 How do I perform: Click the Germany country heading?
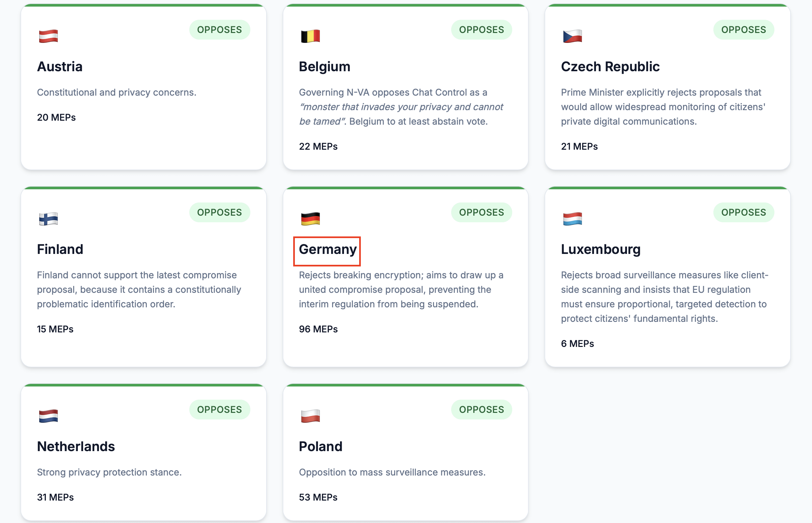(328, 250)
